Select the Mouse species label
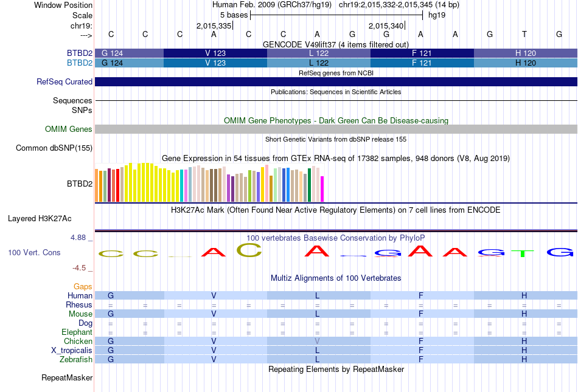 [x=80, y=314]
